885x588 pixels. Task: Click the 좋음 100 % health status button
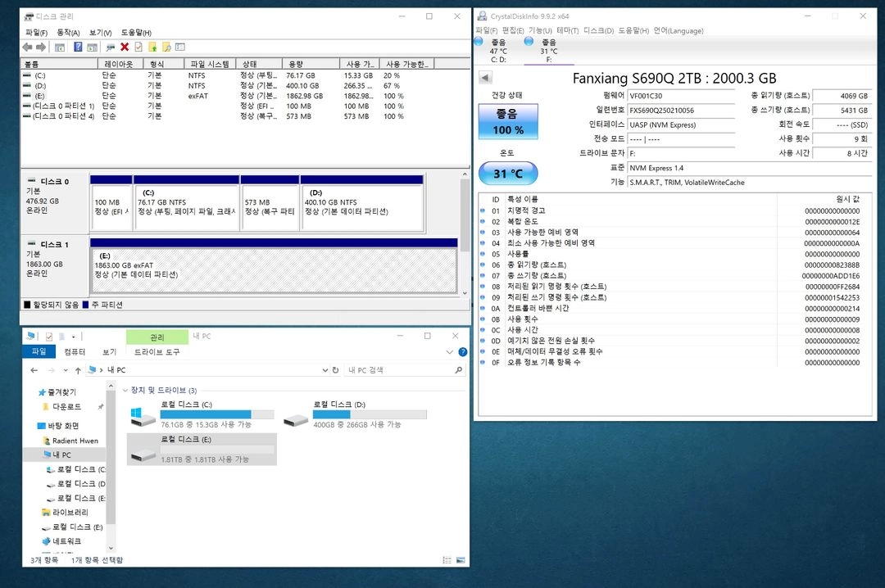[508, 121]
